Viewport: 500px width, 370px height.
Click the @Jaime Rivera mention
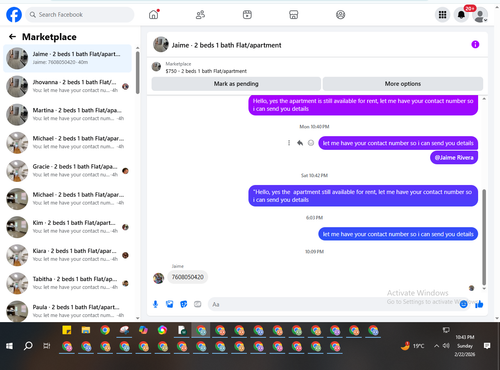point(454,158)
